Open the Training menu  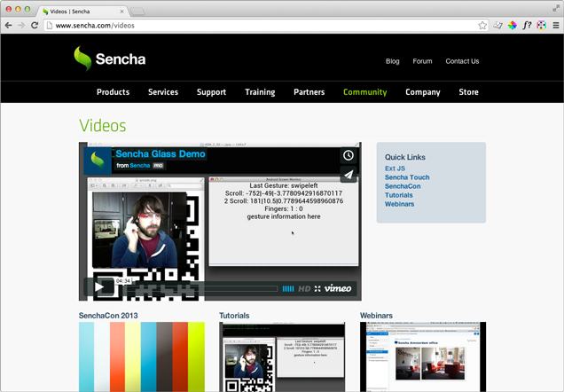(x=260, y=92)
